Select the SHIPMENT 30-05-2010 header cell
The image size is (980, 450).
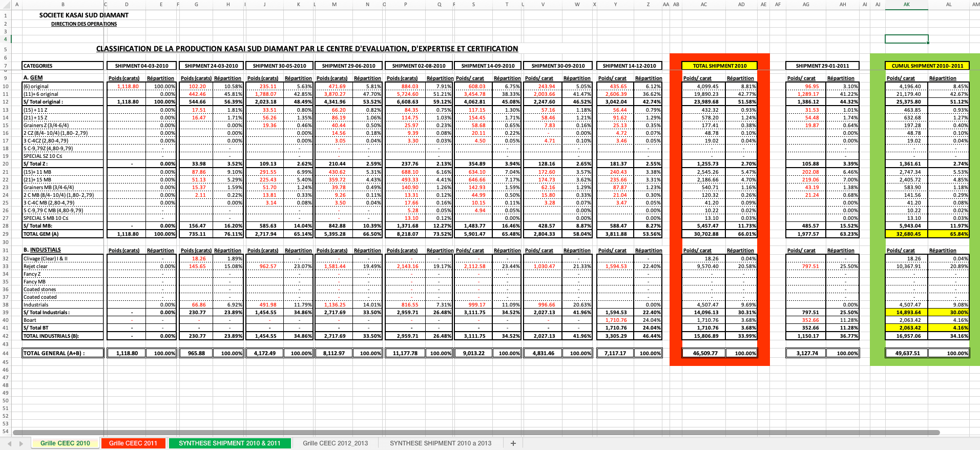click(x=279, y=66)
